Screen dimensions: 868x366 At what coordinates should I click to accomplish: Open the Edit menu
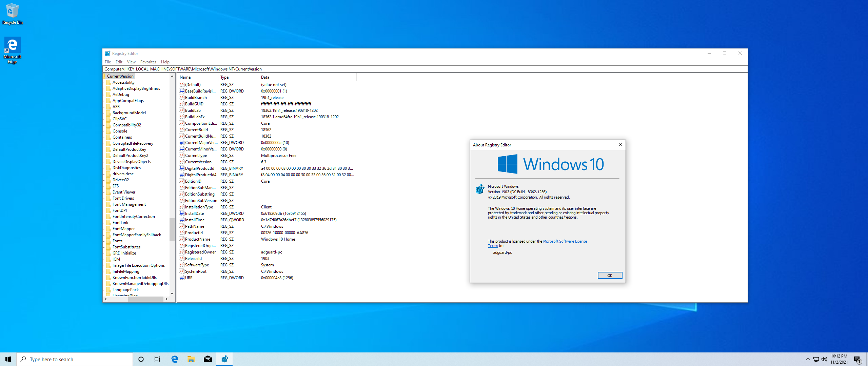click(x=119, y=62)
